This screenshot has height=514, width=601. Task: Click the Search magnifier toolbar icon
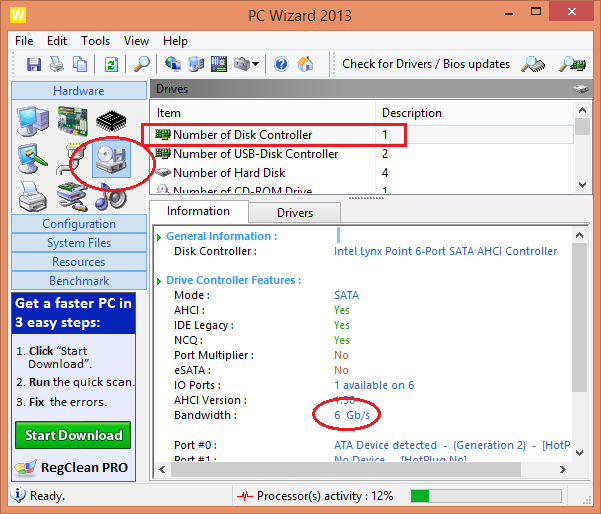(x=141, y=64)
